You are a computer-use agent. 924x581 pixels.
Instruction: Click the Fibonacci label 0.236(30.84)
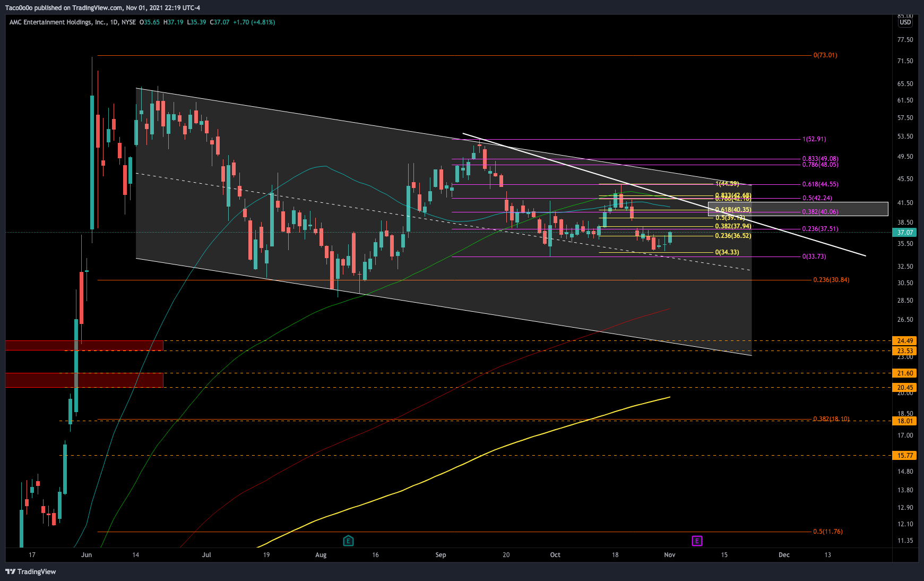pyautogui.click(x=831, y=280)
